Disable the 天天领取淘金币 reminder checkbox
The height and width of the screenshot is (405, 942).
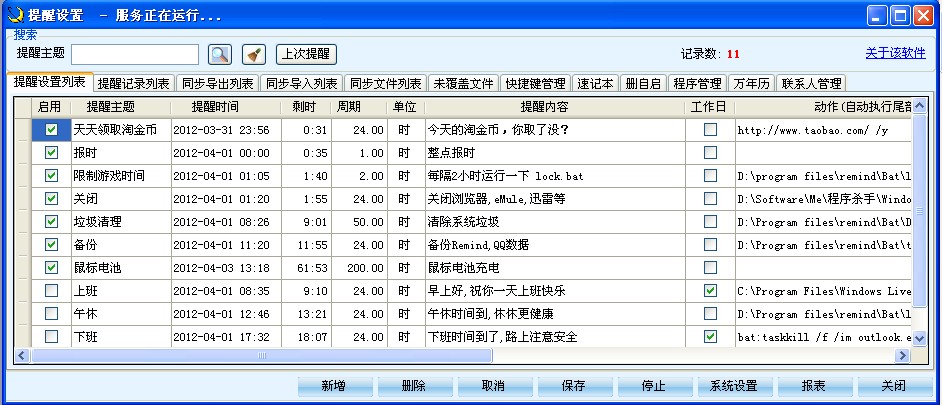[51, 129]
